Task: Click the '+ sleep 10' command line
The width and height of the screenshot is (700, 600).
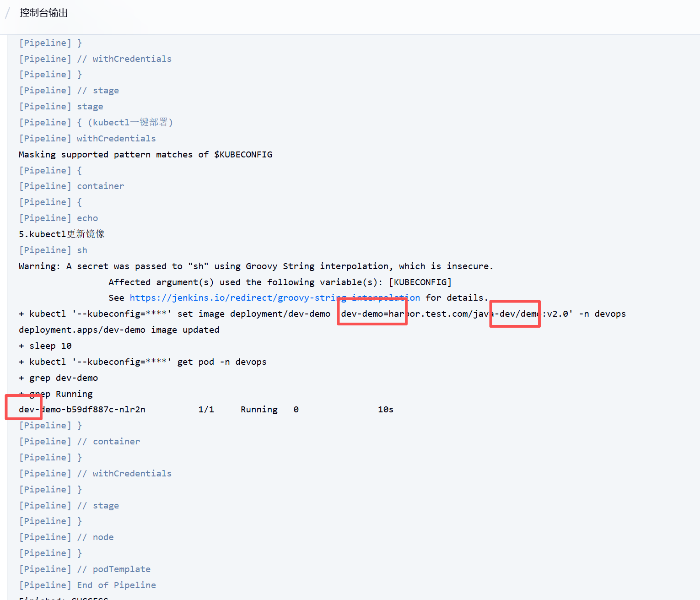Action: pos(45,346)
